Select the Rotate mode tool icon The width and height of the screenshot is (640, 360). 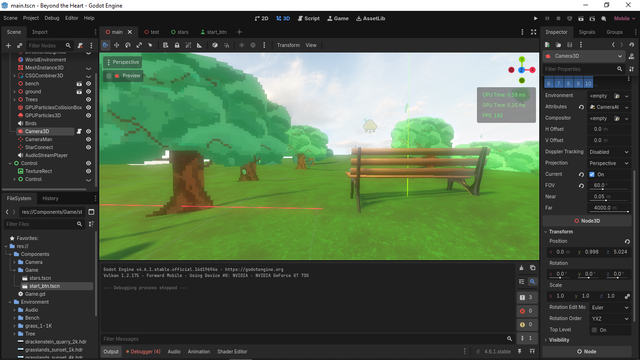[x=128, y=45]
